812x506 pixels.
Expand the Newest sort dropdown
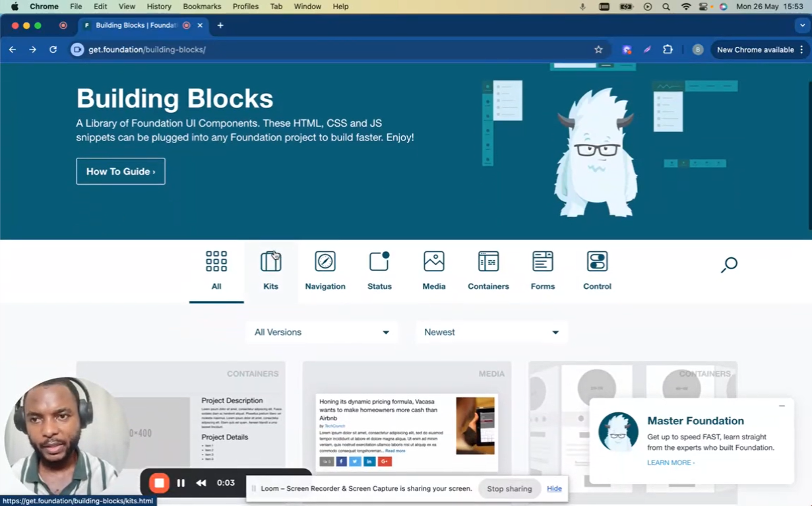491,332
